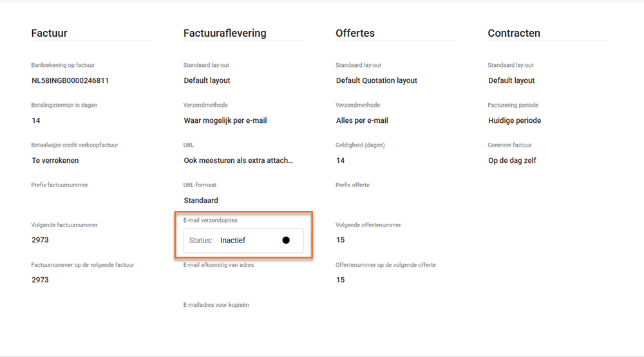
Task: Open 'Waar mogelijk per e-mail' dropdown
Action: pos(225,121)
